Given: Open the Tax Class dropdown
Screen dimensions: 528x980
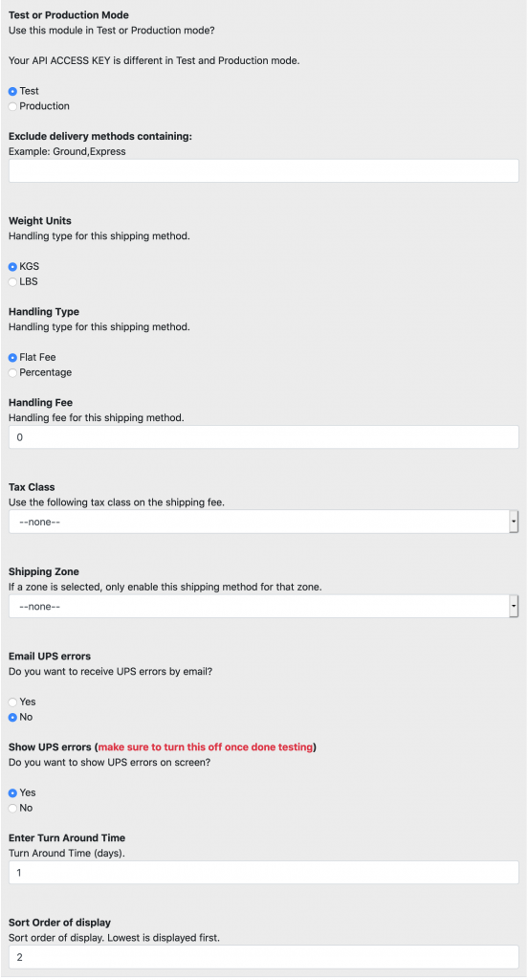Looking at the screenshot, I should point(264,522).
